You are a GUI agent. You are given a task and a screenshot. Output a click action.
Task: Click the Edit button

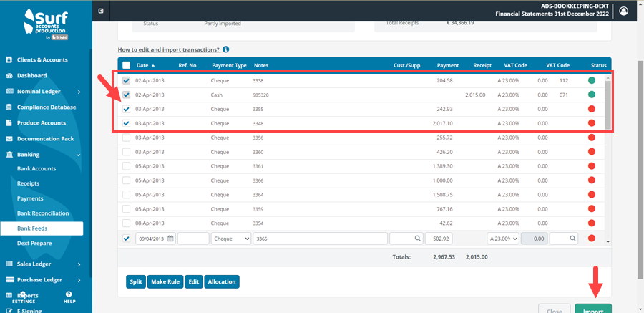coord(194,281)
